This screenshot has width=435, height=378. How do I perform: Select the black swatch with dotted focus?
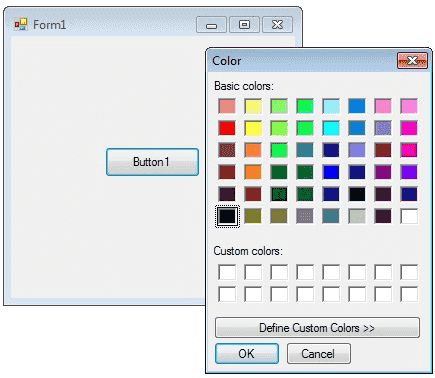(227, 216)
